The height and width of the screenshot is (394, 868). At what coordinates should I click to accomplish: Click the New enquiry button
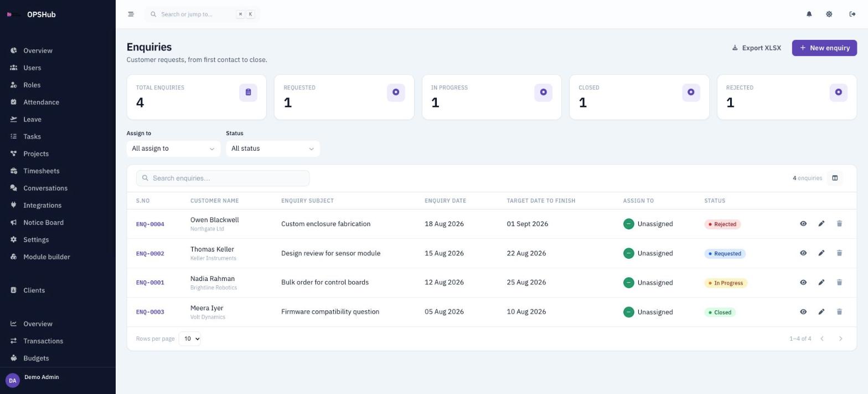click(824, 48)
